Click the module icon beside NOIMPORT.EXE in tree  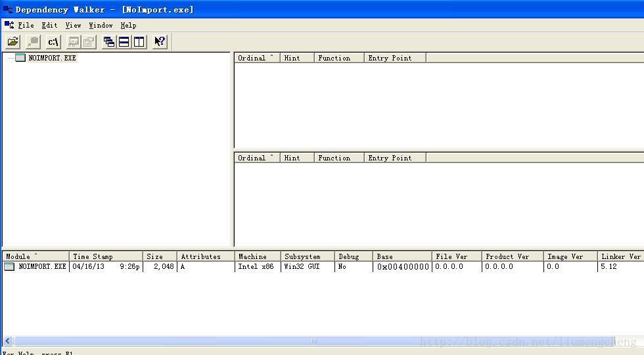click(20, 58)
